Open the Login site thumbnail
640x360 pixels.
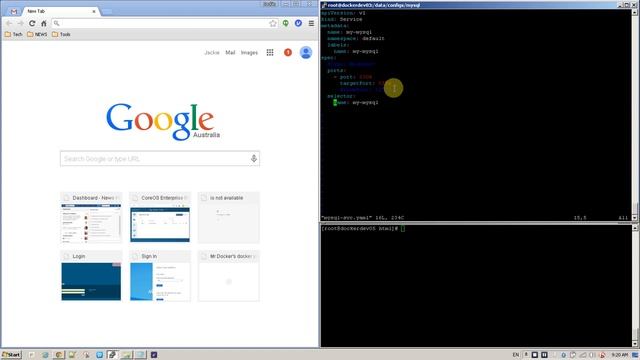[91, 276]
